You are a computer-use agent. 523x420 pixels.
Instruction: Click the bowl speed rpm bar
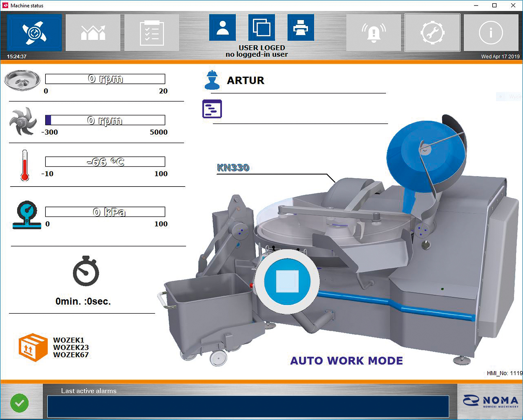[105, 79]
